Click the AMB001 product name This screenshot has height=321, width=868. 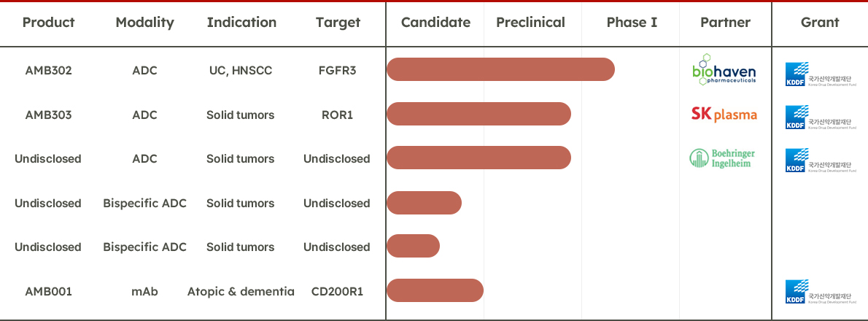[48, 291]
